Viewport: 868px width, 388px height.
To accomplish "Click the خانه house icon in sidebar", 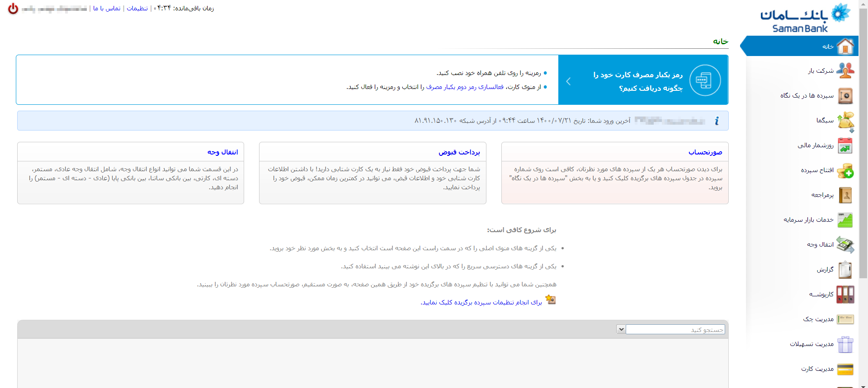I will coord(845,46).
